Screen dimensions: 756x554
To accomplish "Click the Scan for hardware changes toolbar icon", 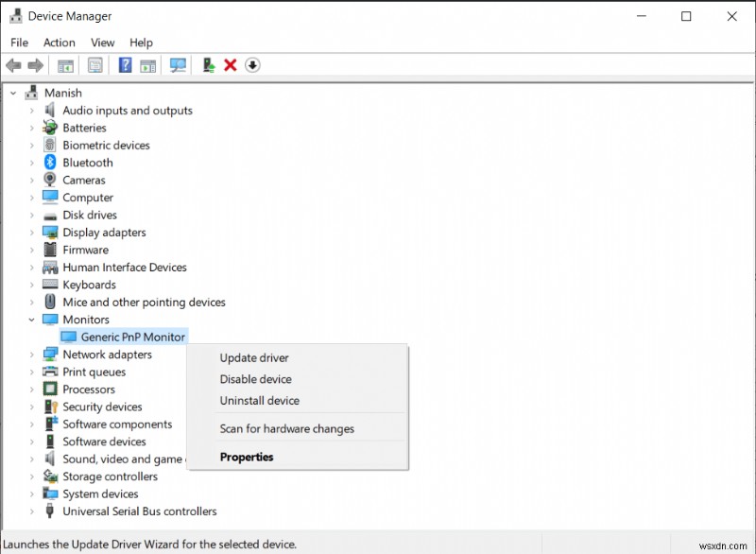I will [x=179, y=64].
